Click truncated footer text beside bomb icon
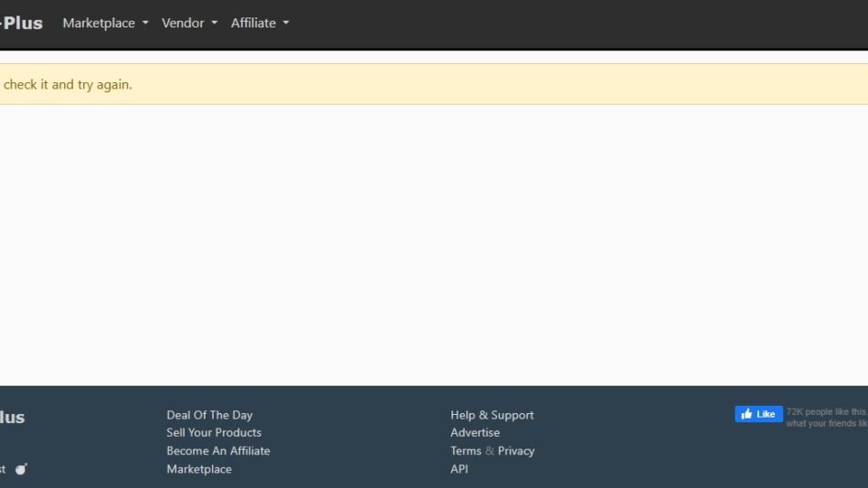This screenshot has height=488, width=868. click(3, 469)
